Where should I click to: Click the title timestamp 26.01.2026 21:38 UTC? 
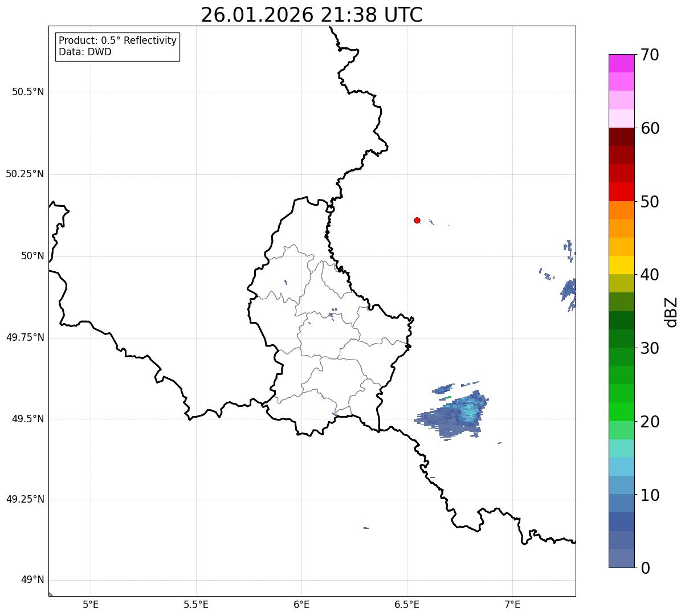(x=312, y=15)
